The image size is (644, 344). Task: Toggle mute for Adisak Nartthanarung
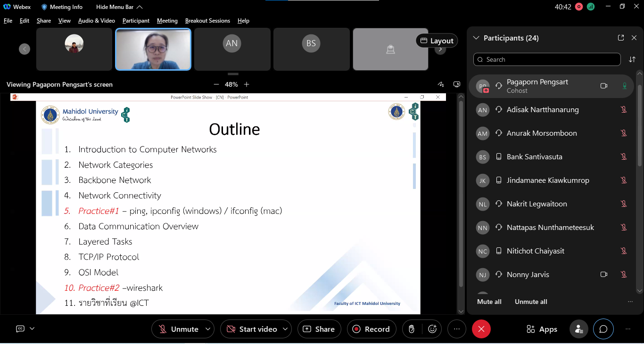[623, 110]
